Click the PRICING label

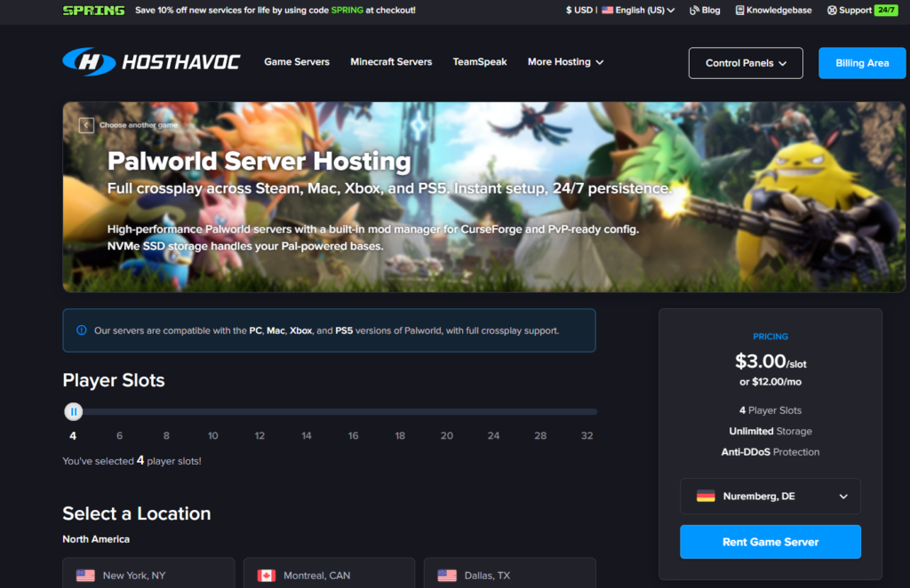coord(770,337)
